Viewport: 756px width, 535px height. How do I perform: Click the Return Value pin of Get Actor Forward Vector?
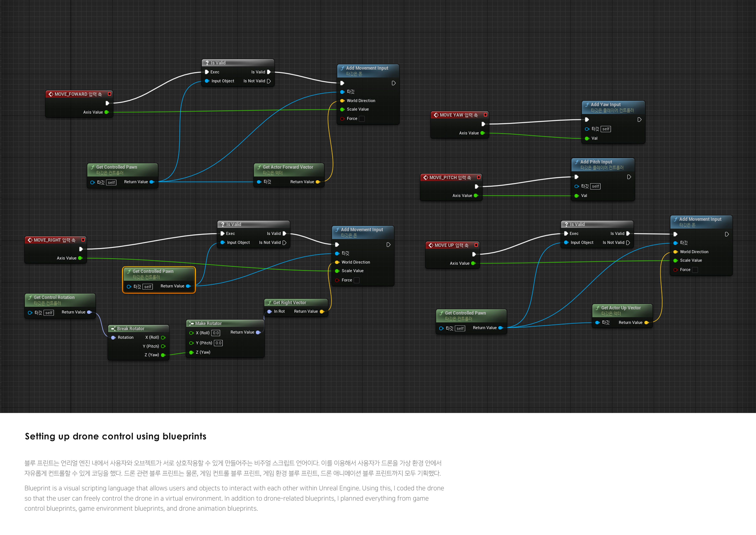pos(318,182)
